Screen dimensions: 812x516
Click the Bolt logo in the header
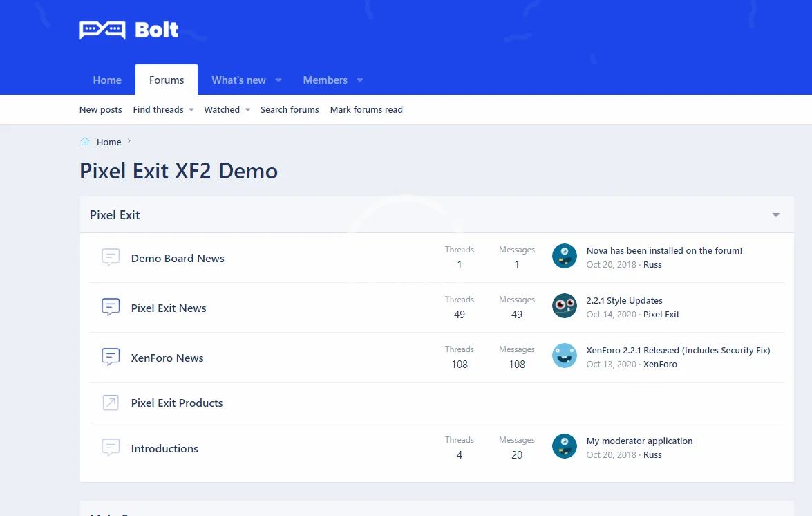[129, 30]
